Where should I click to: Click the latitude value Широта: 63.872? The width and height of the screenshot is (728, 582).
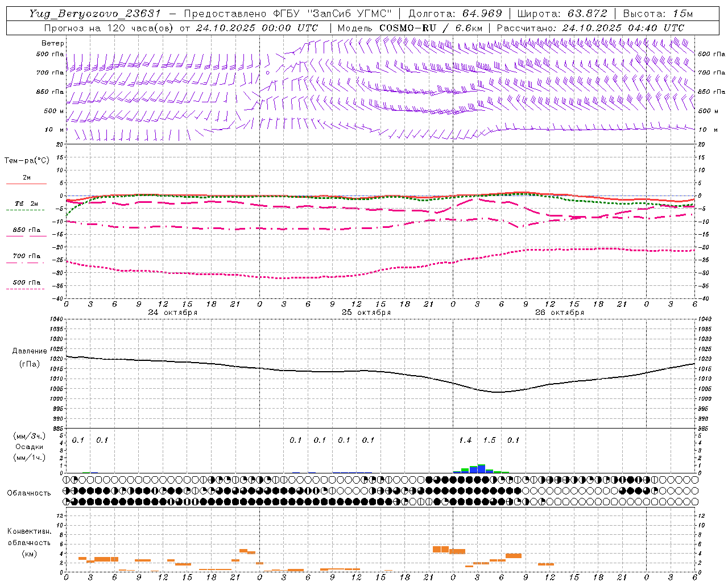click(562, 14)
